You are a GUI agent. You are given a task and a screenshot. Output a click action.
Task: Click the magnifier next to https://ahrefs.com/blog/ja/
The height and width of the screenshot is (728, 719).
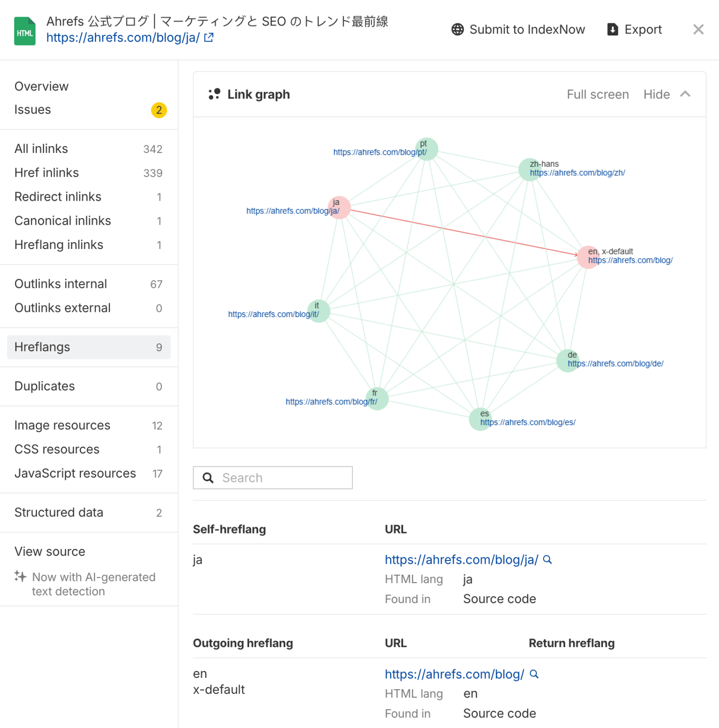(547, 559)
